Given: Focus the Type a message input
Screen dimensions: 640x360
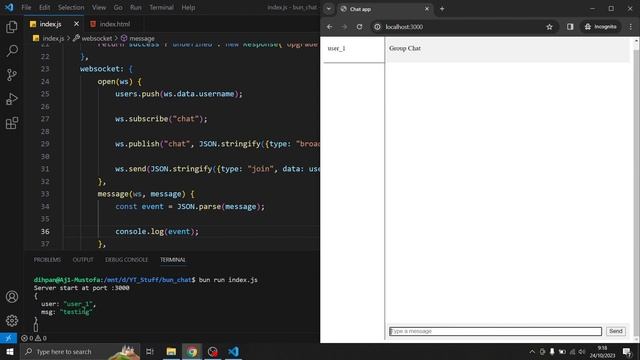Looking at the screenshot, I should 495,331.
